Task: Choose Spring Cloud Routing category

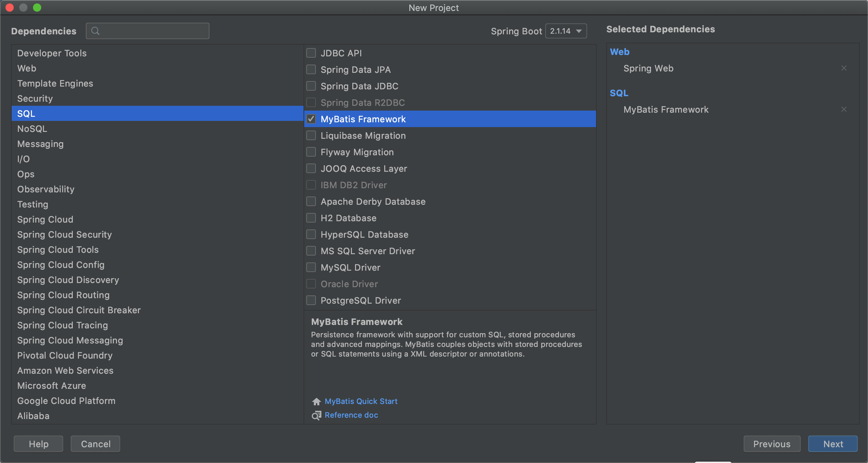Action: [x=158, y=295]
